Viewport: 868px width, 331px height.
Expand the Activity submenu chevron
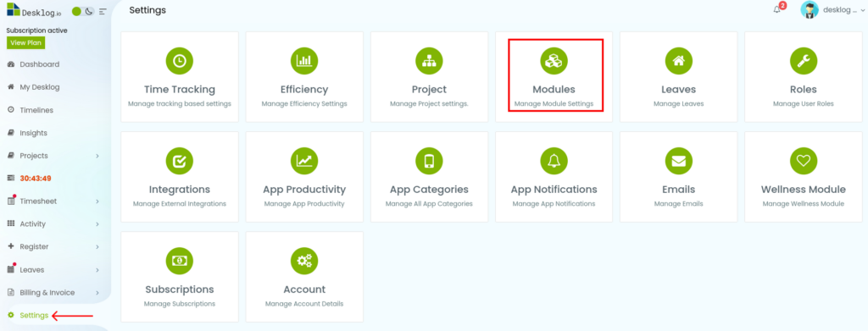[97, 223]
